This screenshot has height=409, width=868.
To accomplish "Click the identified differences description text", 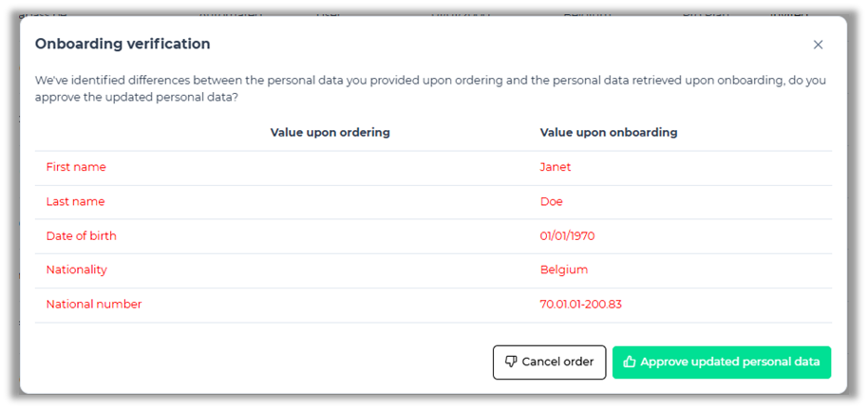I will click(429, 88).
